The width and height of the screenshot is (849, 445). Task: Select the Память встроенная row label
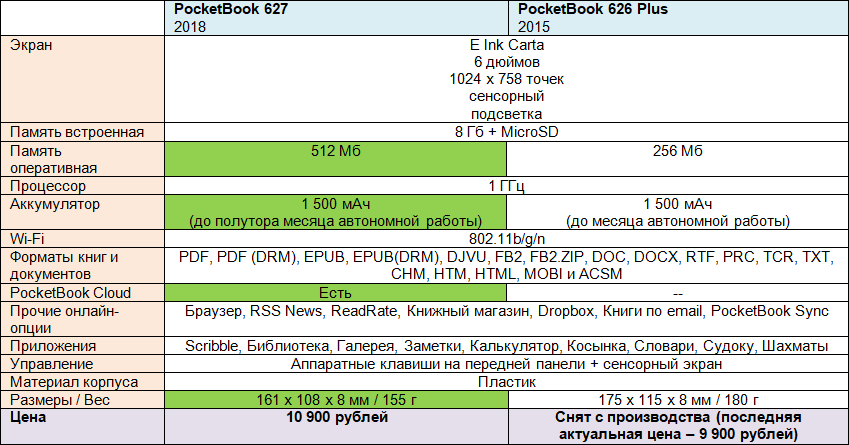coord(82,132)
